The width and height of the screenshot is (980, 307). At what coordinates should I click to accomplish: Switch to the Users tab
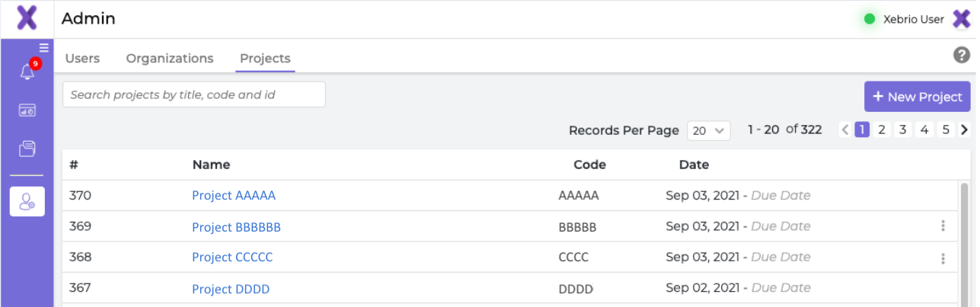tap(82, 59)
